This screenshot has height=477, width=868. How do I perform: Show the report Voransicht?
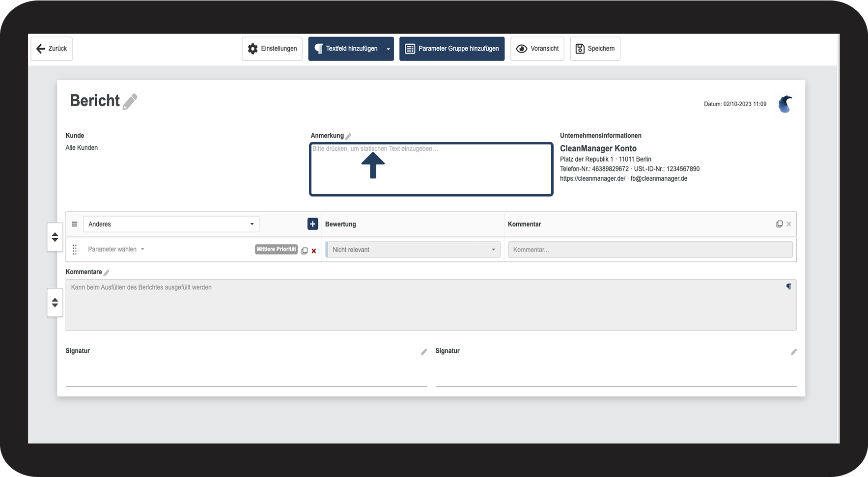click(x=537, y=49)
